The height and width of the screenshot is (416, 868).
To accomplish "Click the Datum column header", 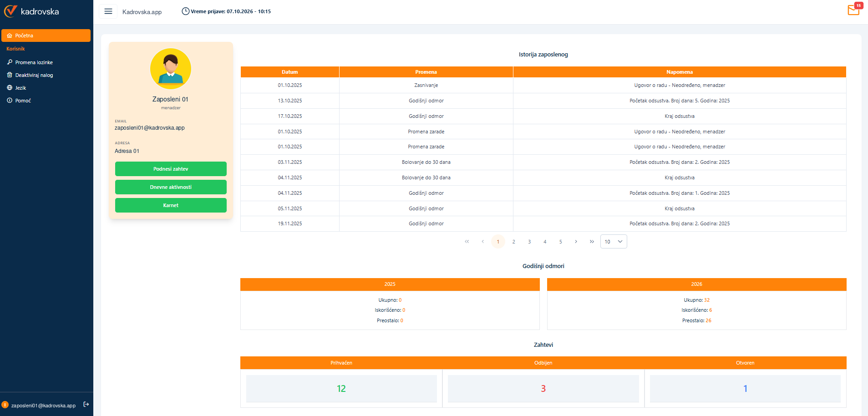I will pyautogui.click(x=290, y=72).
